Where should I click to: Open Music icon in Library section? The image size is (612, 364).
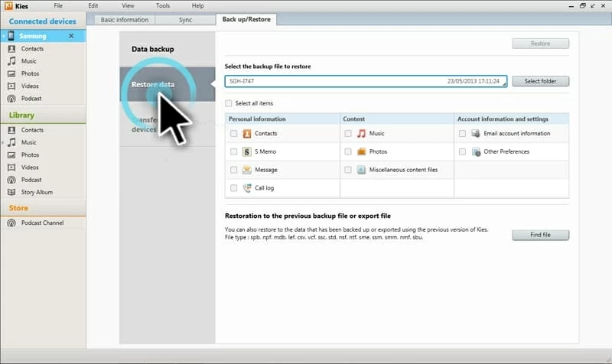(11, 142)
